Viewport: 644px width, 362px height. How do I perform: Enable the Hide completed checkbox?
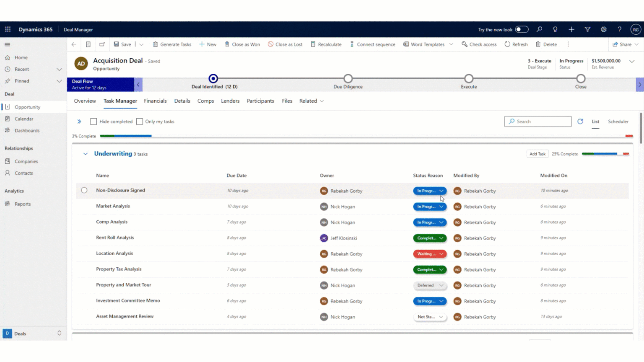coord(93,121)
